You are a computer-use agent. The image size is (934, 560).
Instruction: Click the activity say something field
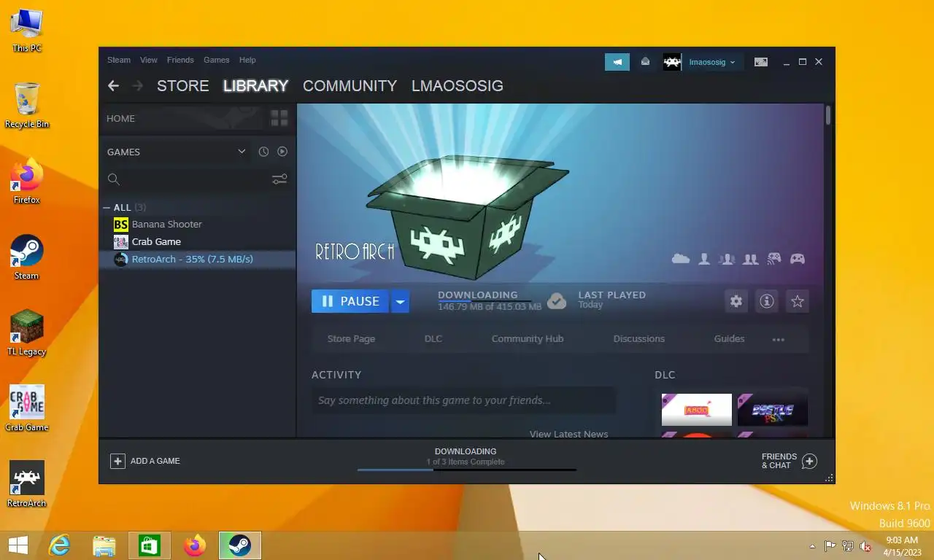(x=464, y=400)
